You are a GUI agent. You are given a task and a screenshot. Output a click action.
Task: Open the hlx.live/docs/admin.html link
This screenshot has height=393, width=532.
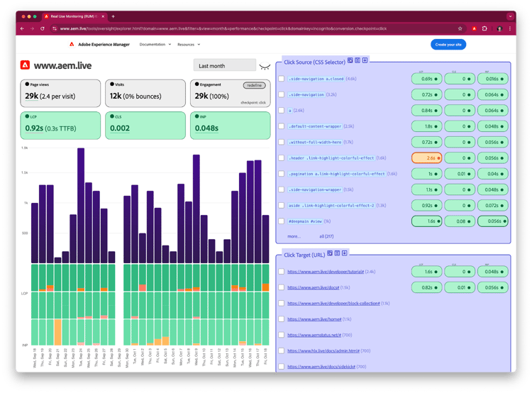tap(323, 351)
